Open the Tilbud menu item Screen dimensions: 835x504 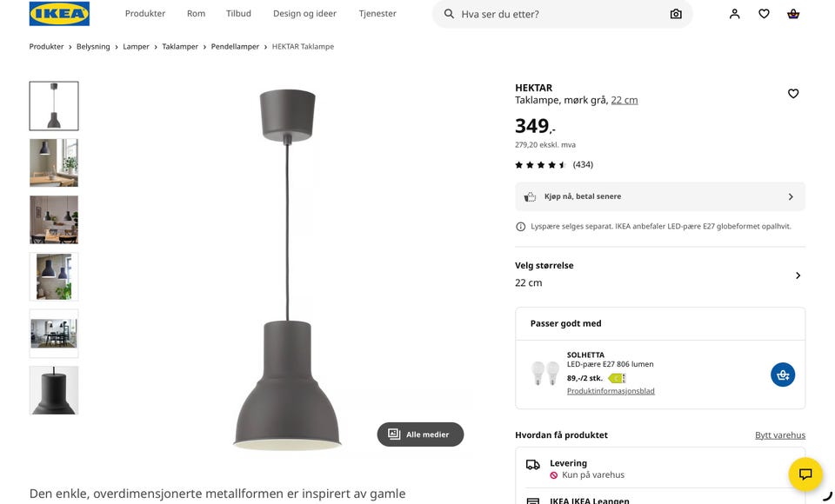tap(238, 14)
